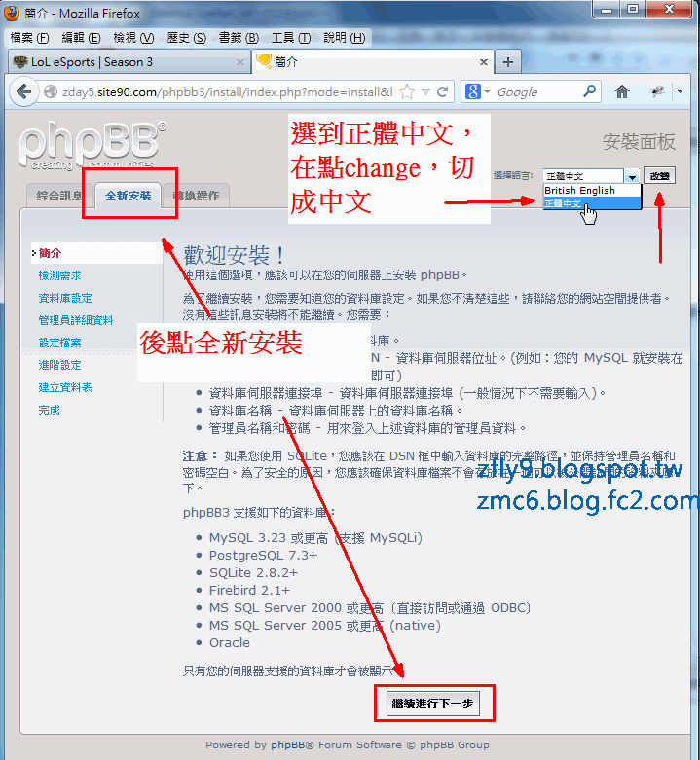
Task: Open the 歷史 (S) menu
Action: click(x=186, y=38)
